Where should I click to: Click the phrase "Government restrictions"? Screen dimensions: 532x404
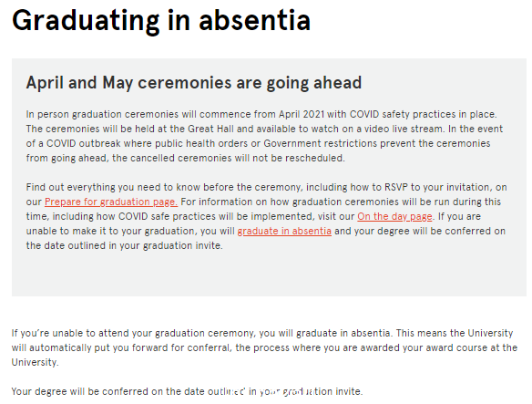321,144
